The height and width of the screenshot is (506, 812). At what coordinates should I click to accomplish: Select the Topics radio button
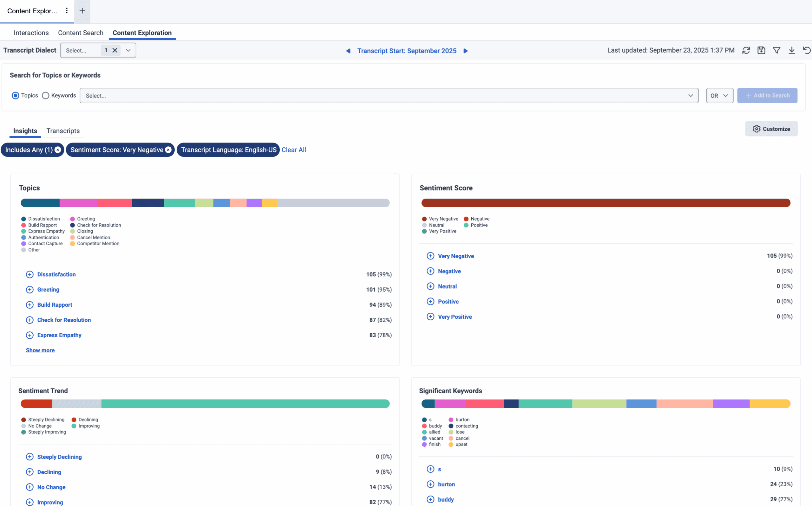coord(16,95)
